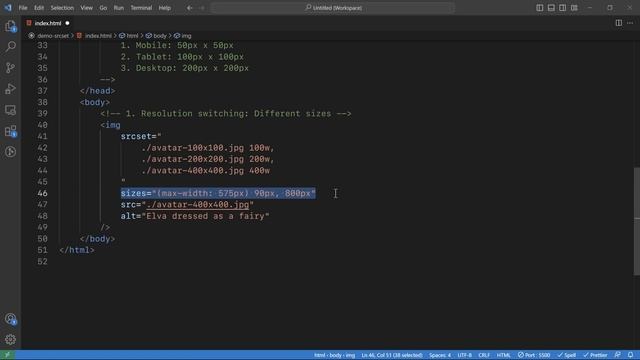Open the Explorer view in activity bar
The width and height of the screenshot is (640, 360).
coord(11,27)
